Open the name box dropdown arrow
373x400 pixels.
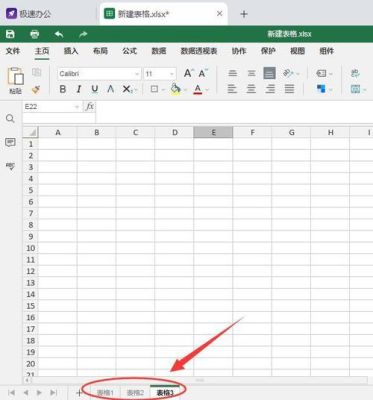pyautogui.click(x=77, y=107)
